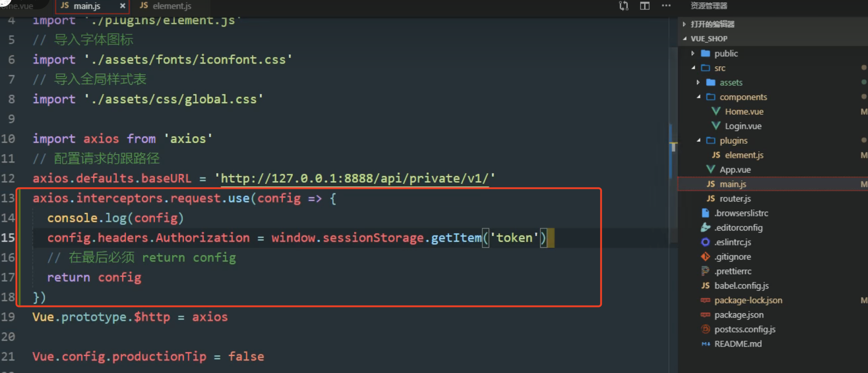
Task: Click line number 15 in the gutter
Action: 8,237
